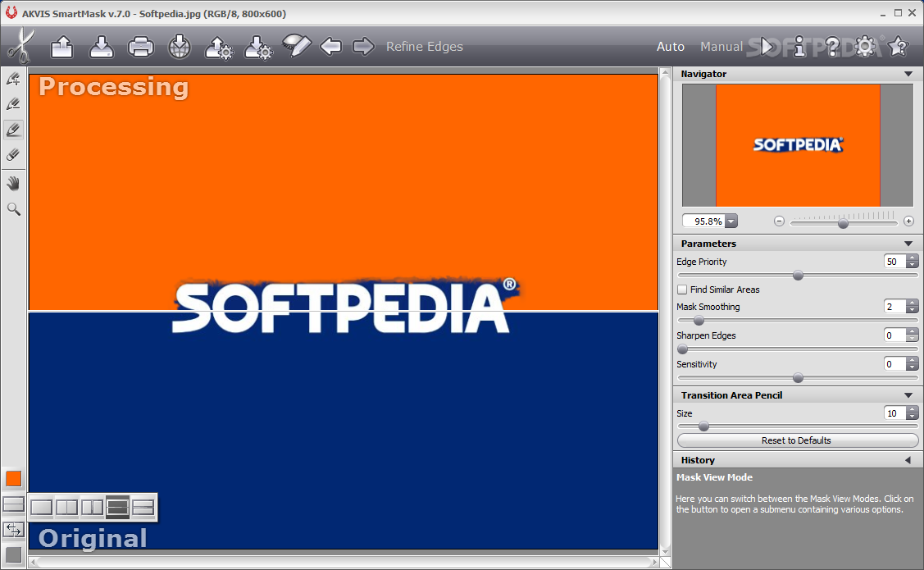
Task: Load strokes with upload gear icon
Action: tap(219, 47)
